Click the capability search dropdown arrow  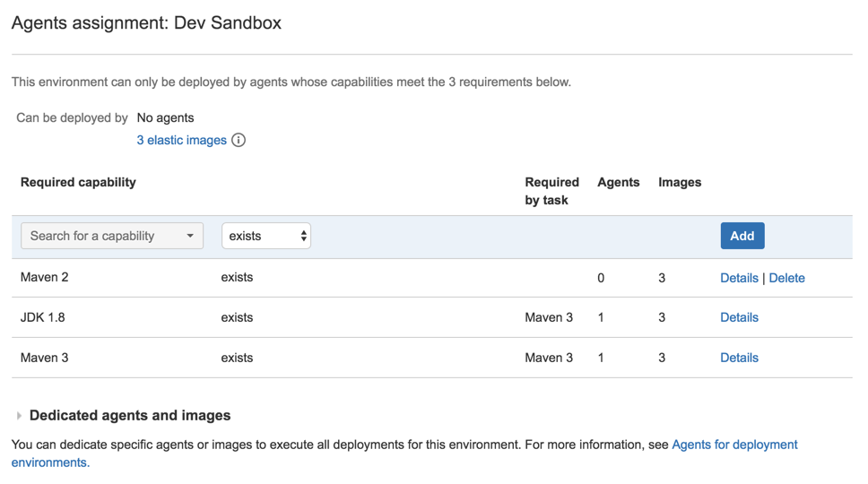(190, 236)
